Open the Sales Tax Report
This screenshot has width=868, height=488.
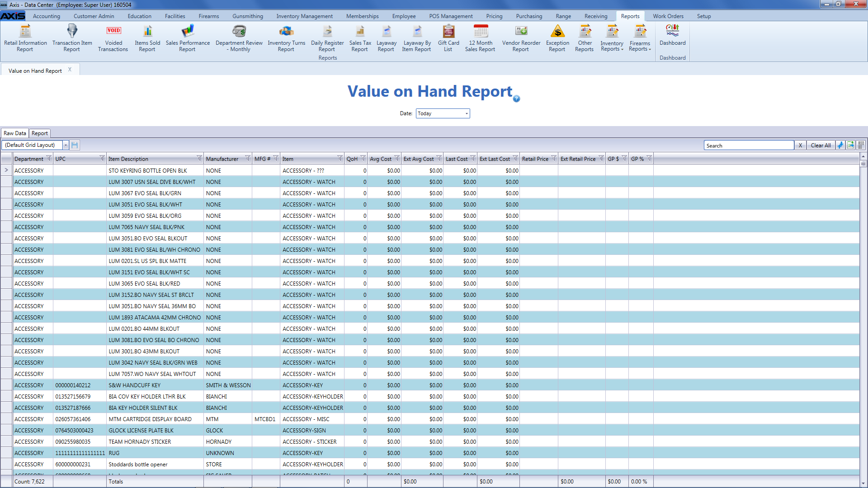[x=360, y=38]
